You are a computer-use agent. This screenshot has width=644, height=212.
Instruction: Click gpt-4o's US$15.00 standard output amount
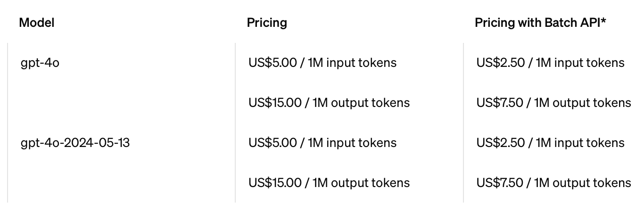tap(275, 103)
